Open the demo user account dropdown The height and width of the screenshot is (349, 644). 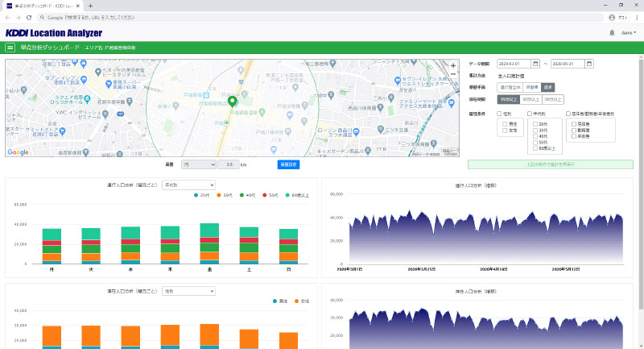pyautogui.click(x=629, y=33)
